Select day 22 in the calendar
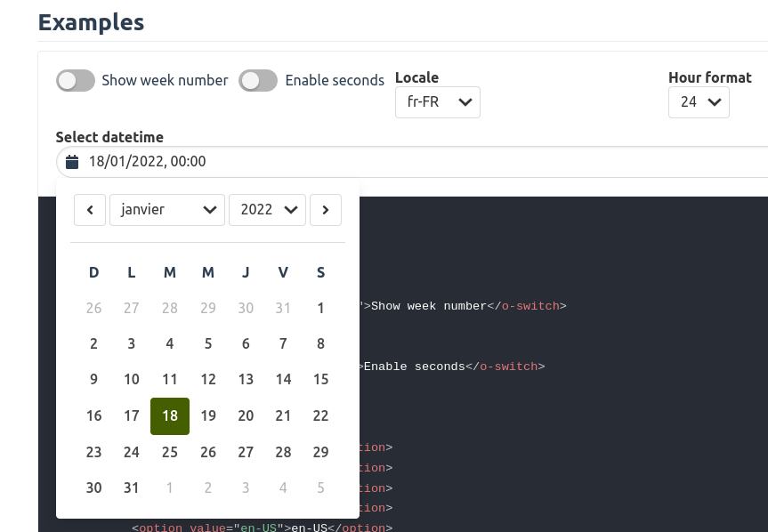 320,415
